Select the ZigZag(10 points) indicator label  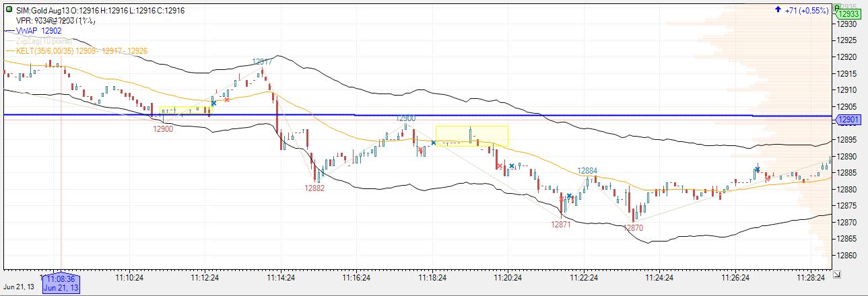(x=44, y=41)
